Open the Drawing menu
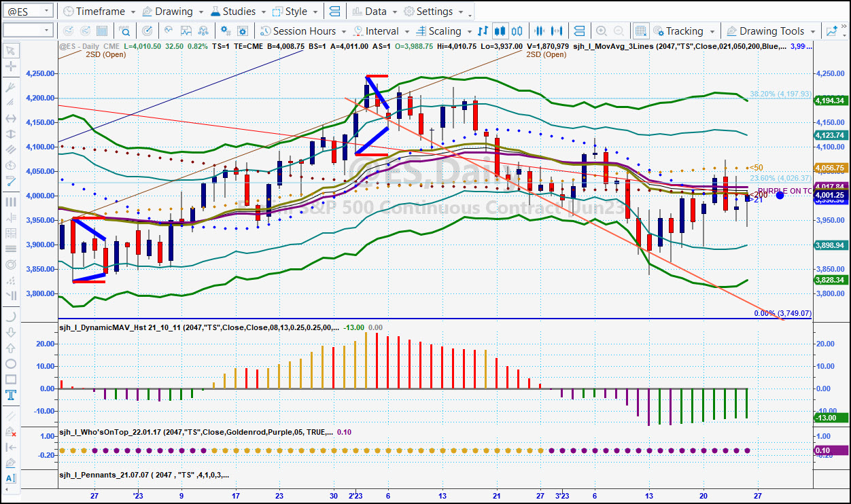 pos(173,12)
